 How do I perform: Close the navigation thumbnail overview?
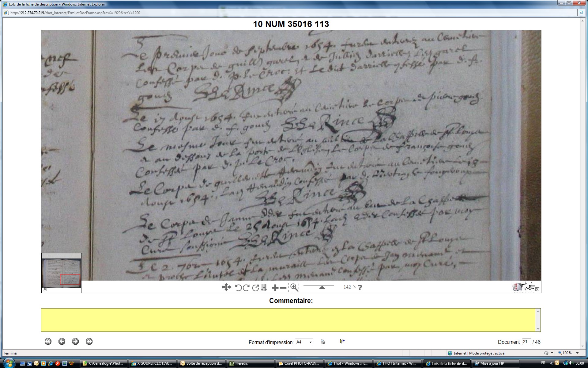(45, 289)
